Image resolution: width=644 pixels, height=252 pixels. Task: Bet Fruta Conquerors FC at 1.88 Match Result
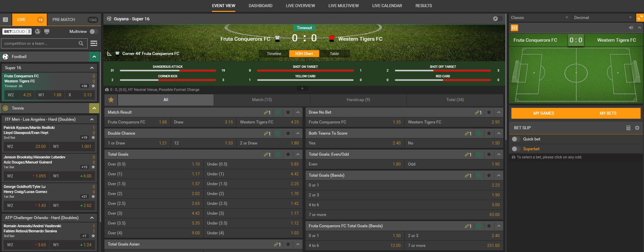click(137, 122)
